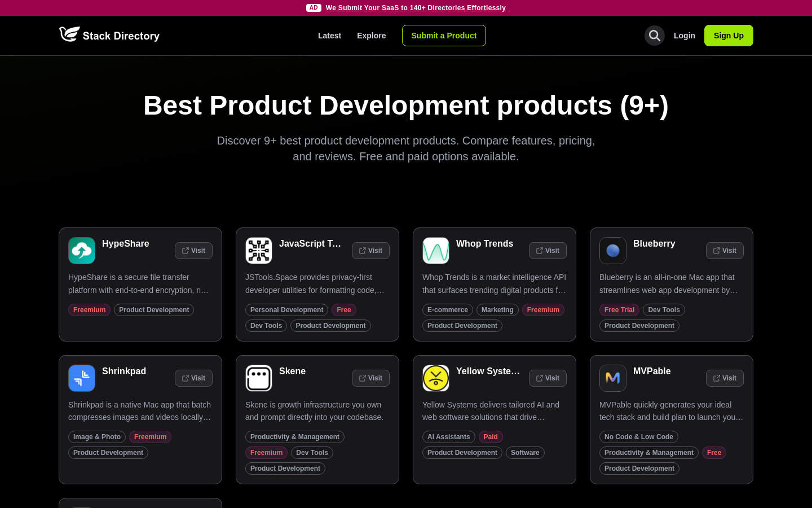Open the Shrinkpad product title
Viewport: 812px width, 508px height.
click(124, 371)
